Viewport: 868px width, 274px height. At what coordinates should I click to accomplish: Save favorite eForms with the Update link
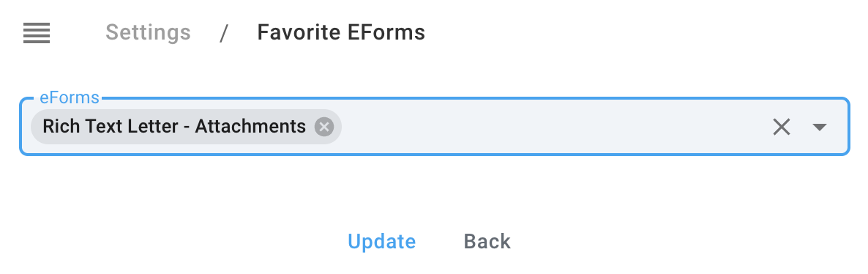[x=381, y=241]
